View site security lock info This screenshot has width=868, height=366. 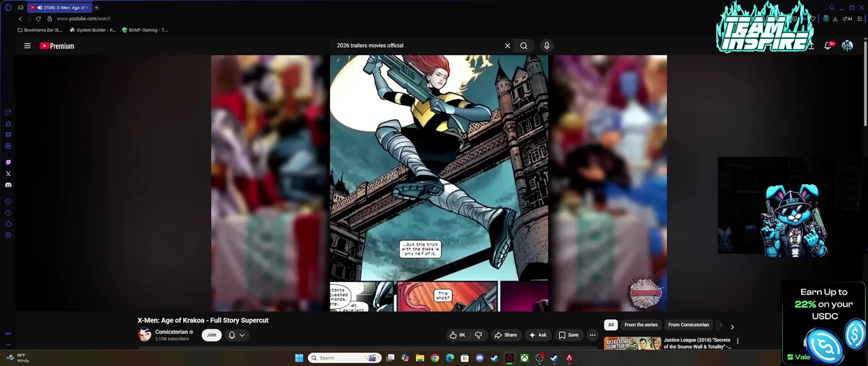coord(49,19)
